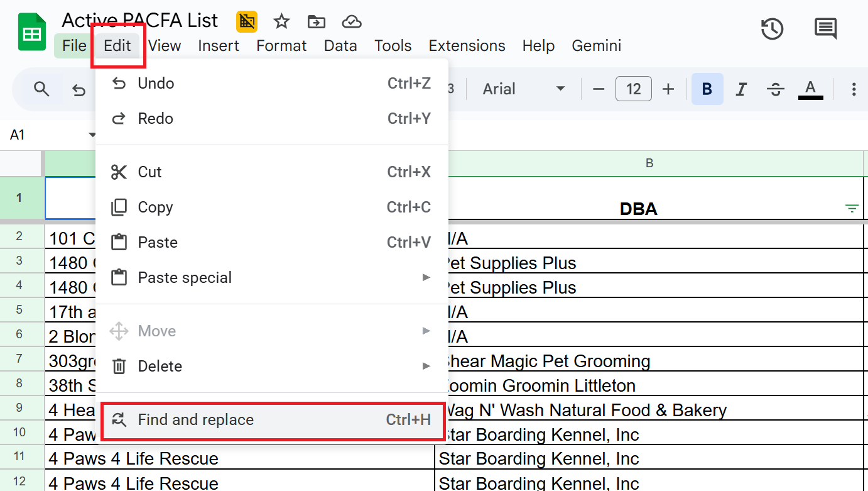Open the DBA column filter dropdown
The image size is (868, 491).
(x=852, y=207)
